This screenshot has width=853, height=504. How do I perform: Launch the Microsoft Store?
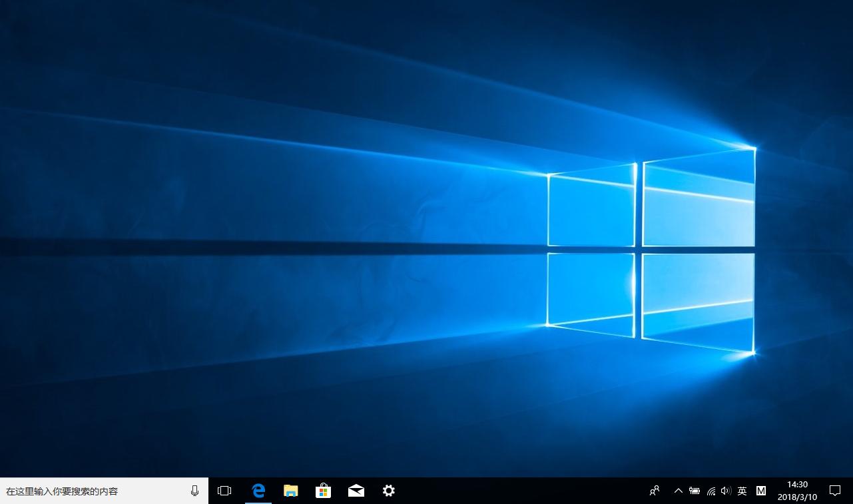click(x=323, y=491)
